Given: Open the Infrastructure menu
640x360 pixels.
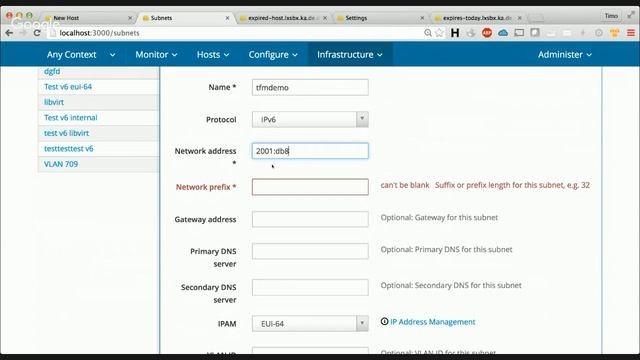Looking at the screenshot, I should coord(350,54).
